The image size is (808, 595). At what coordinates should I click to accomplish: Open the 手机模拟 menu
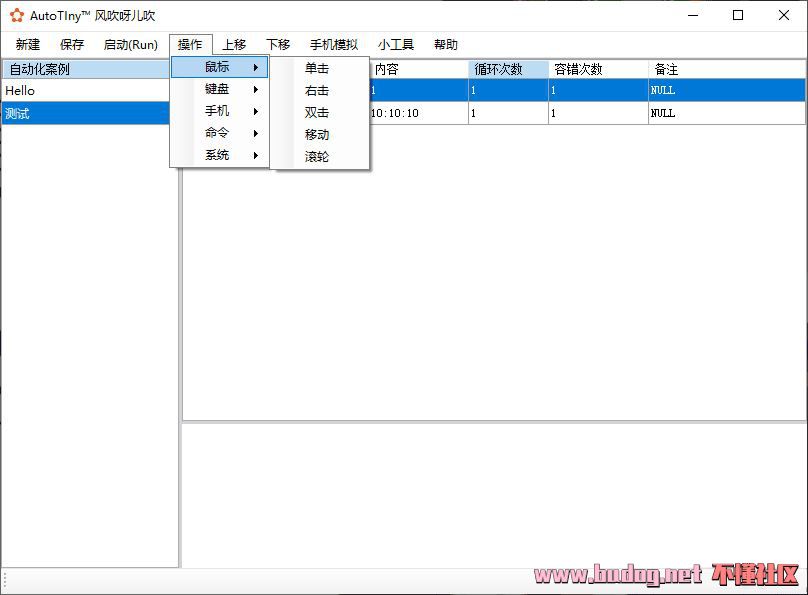tap(334, 45)
